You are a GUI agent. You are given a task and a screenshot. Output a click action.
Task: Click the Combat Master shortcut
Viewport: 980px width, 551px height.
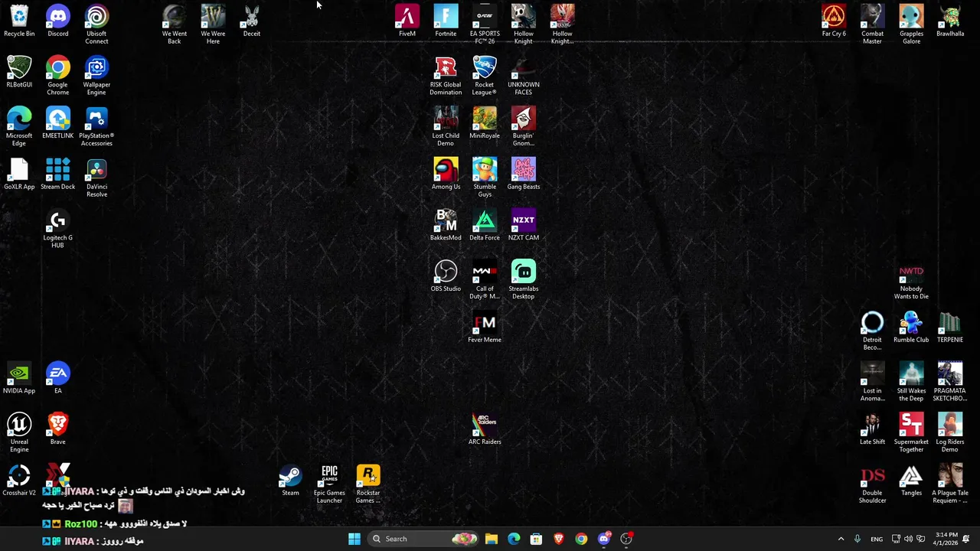point(873,24)
